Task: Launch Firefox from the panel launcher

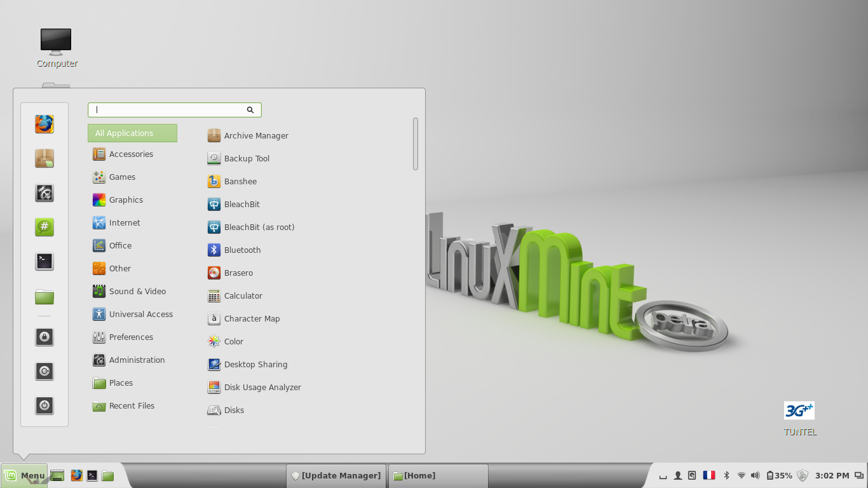Action: tap(77, 475)
